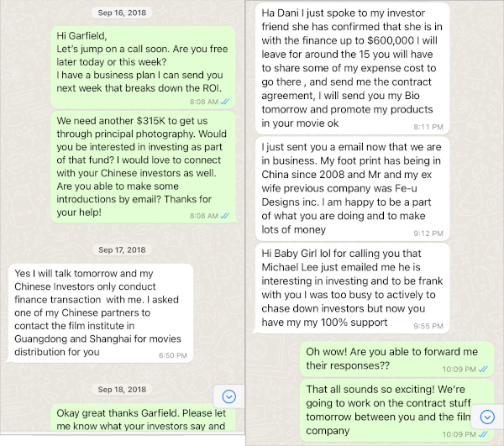Select the Sep 16, 2018 date label
The image size is (504, 446).
[x=122, y=14]
